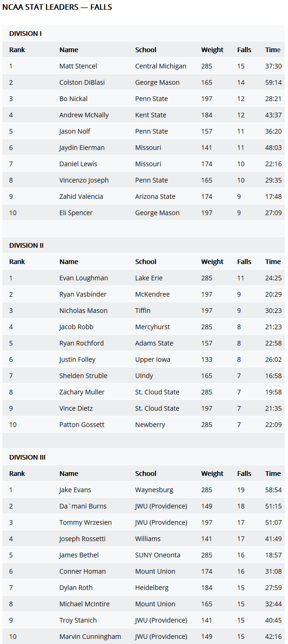Click the School column header in Division I

click(x=146, y=50)
